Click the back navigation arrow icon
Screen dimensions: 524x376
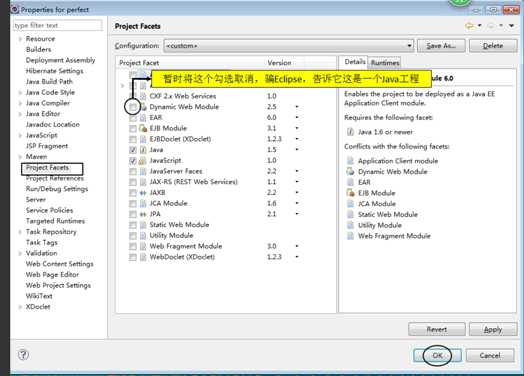470,26
